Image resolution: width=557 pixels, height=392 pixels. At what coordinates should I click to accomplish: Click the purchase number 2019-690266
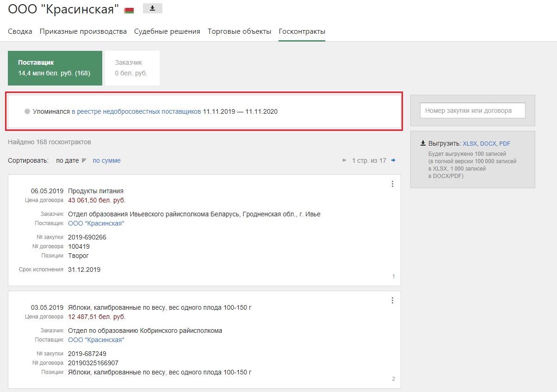tap(87, 237)
